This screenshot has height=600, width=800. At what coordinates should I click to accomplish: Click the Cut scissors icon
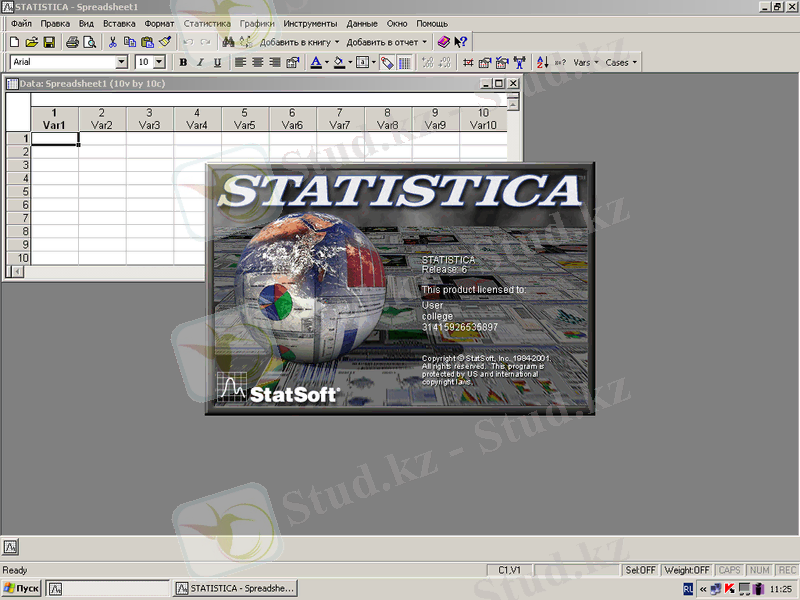[x=112, y=42]
